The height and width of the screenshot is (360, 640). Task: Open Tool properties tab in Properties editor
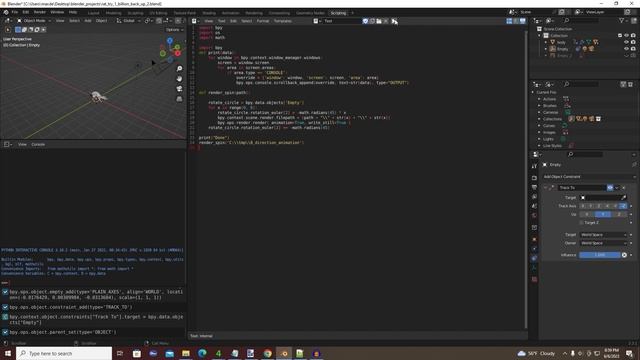(x=534, y=166)
